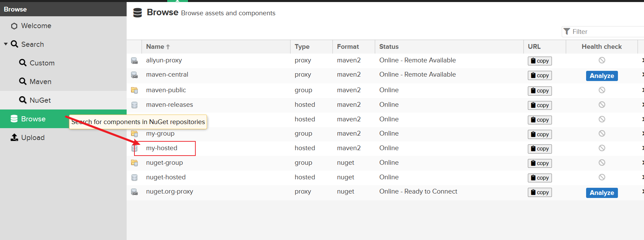Sort the table by Format column

pos(348,47)
